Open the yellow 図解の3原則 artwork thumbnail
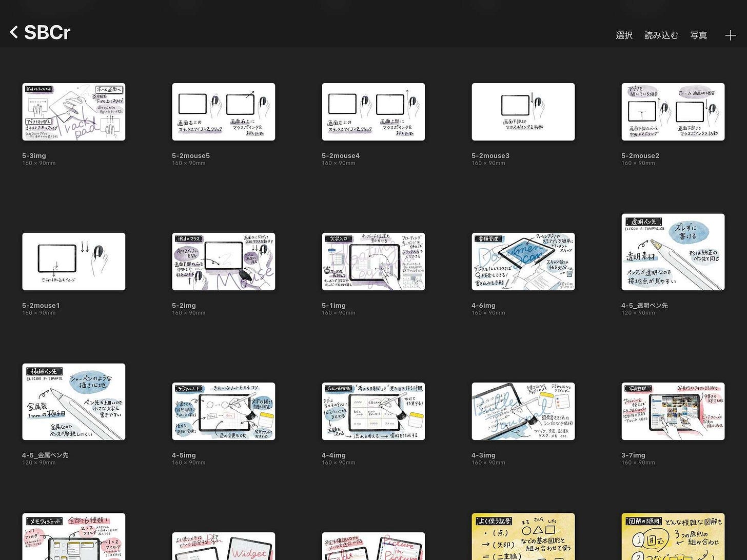The height and width of the screenshot is (560, 747). 673,536
